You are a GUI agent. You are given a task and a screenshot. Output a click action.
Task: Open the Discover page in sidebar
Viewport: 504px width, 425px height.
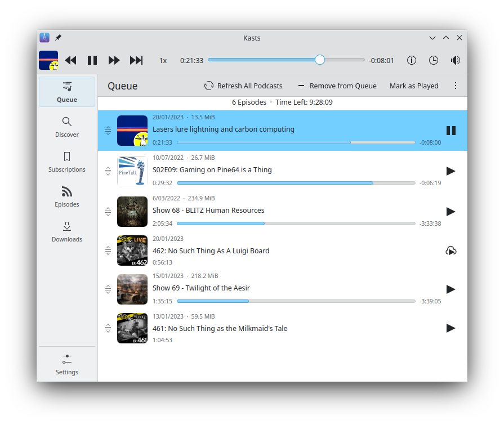click(67, 127)
